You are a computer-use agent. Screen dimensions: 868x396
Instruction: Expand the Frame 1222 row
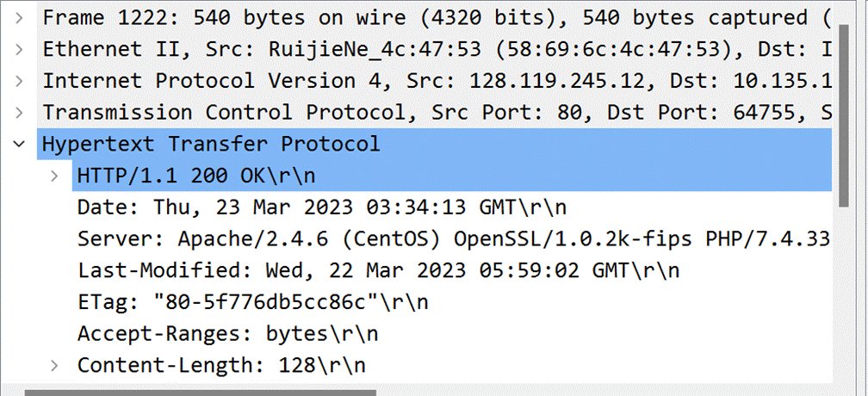point(19,18)
